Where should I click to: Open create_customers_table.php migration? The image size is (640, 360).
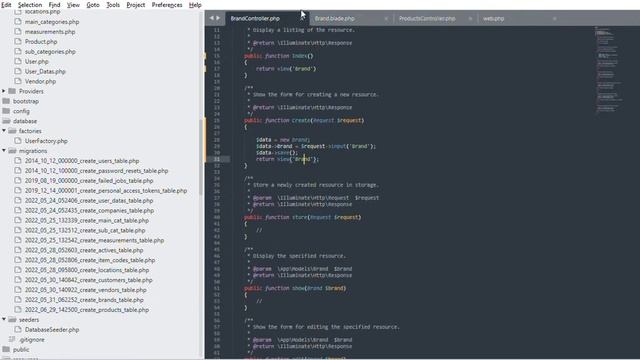tap(88, 280)
